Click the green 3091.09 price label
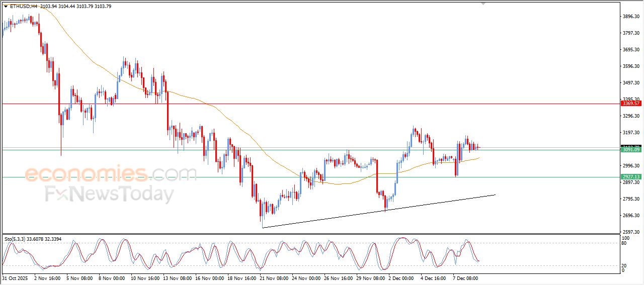Viewport: 644px width, 285px height. pos(630,150)
